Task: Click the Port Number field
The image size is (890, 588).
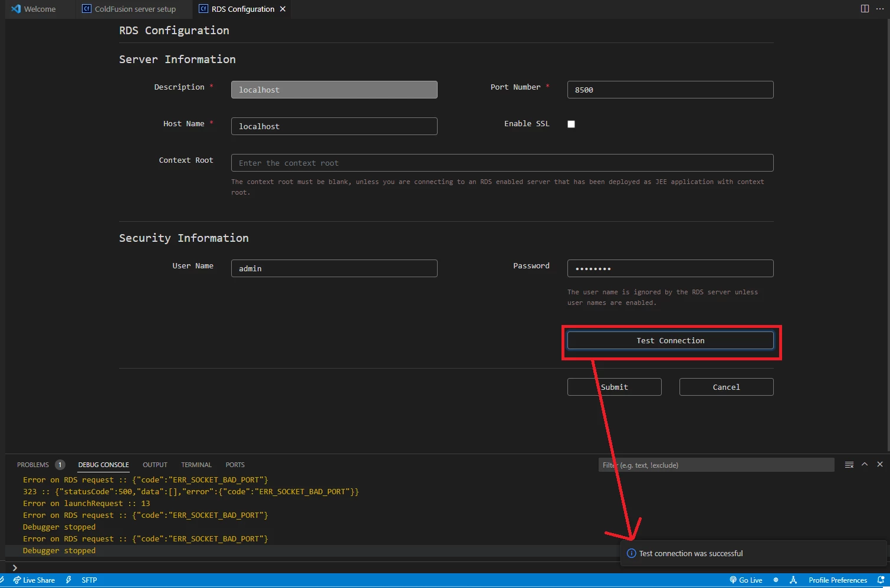Action: click(670, 90)
